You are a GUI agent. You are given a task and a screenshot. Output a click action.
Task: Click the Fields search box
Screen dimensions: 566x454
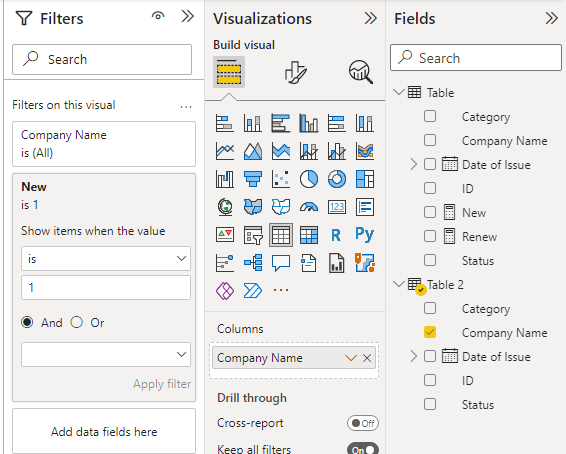point(476,58)
